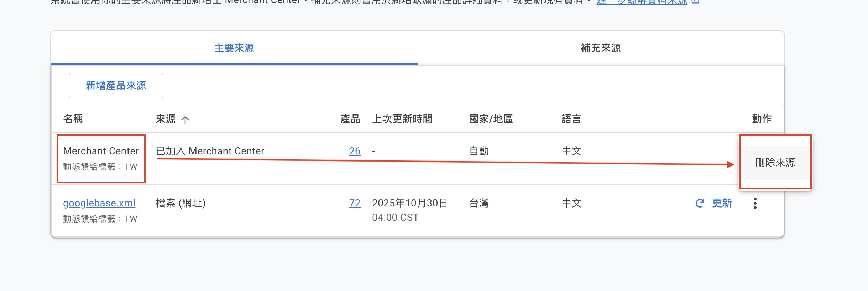Click the 自動 country cell
This screenshot has width=868, height=291.
(479, 151)
